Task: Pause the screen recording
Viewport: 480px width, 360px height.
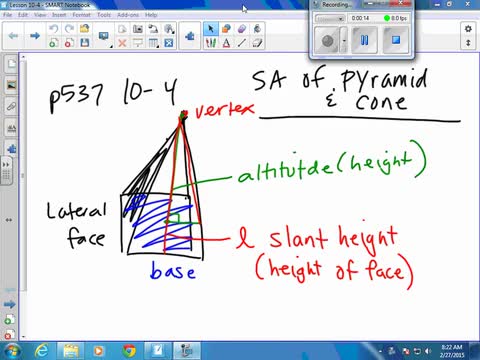Action: point(364,40)
